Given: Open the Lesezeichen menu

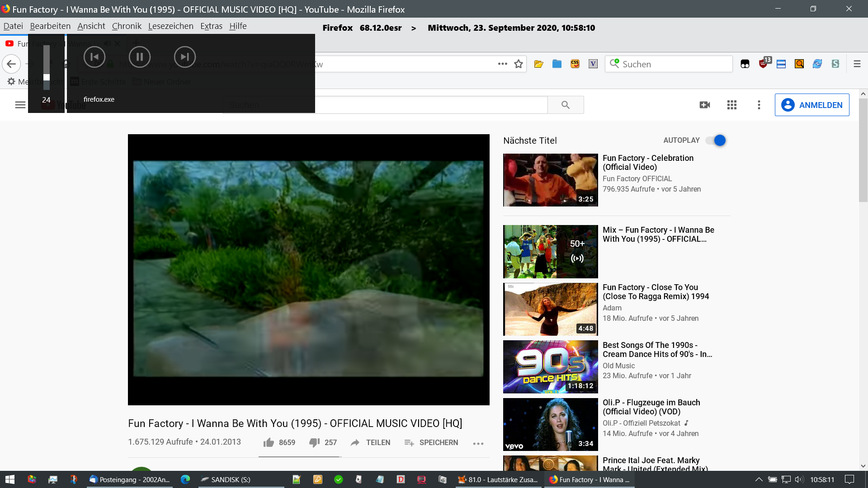Looking at the screenshot, I should (x=170, y=26).
